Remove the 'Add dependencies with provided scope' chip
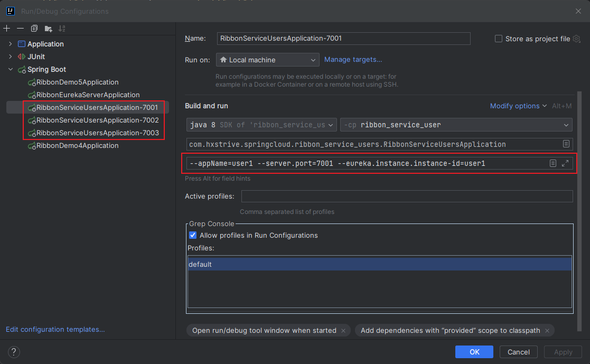Image resolution: width=590 pixels, height=364 pixels. (x=547, y=331)
